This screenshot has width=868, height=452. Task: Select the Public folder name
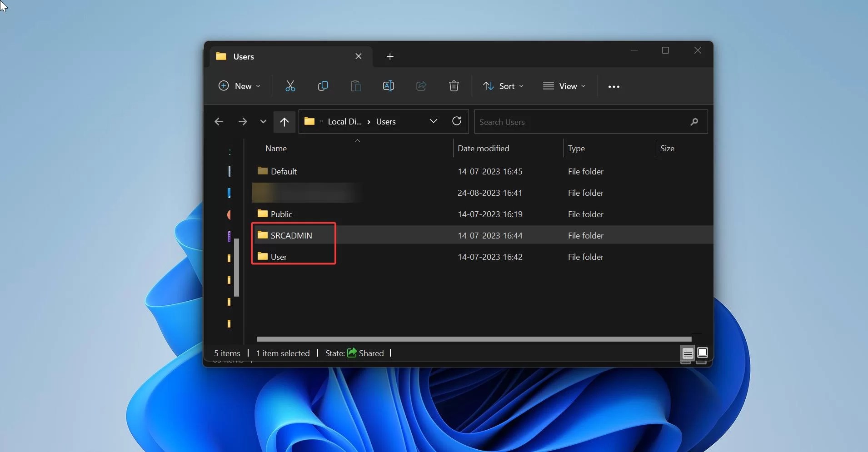tap(281, 214)
